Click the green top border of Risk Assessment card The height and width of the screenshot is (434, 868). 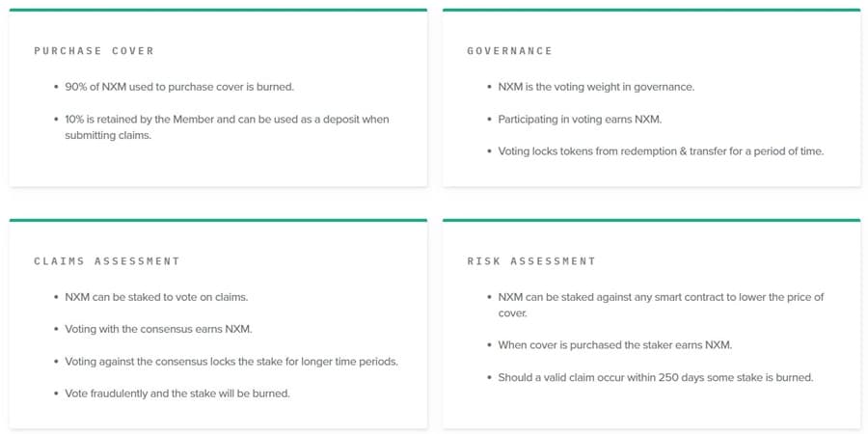click(x=651, y=220)
